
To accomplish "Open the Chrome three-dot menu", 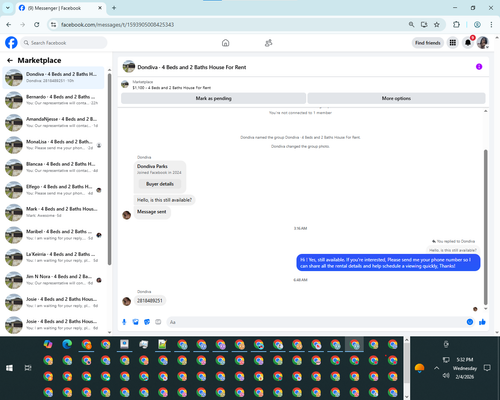I will tap(491, 25).
